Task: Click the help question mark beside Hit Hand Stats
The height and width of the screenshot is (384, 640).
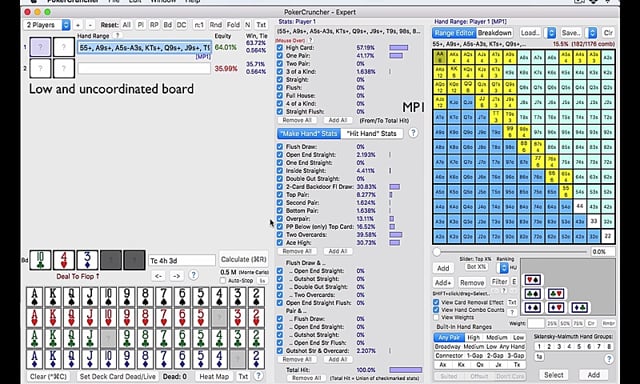Action: click(413, 133)
